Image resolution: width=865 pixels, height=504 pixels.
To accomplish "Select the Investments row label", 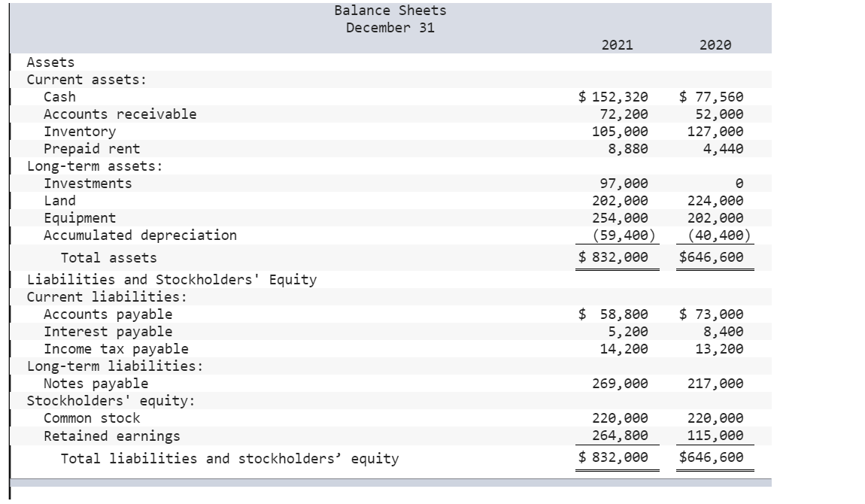I will click(88, 184).
